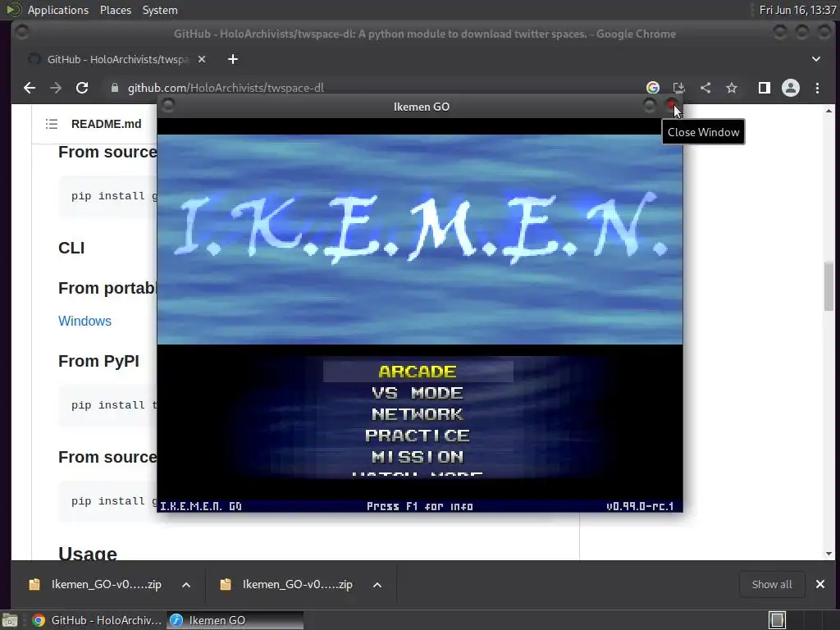Click scrollbar down arrow on page
The image size is (840, 630).
pos(829,554)
